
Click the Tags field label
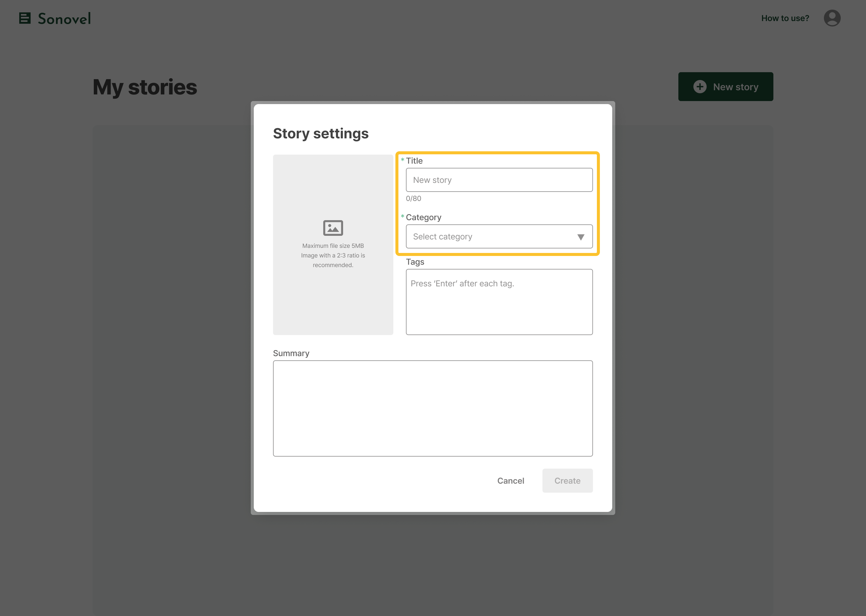(x=415, y=262)
